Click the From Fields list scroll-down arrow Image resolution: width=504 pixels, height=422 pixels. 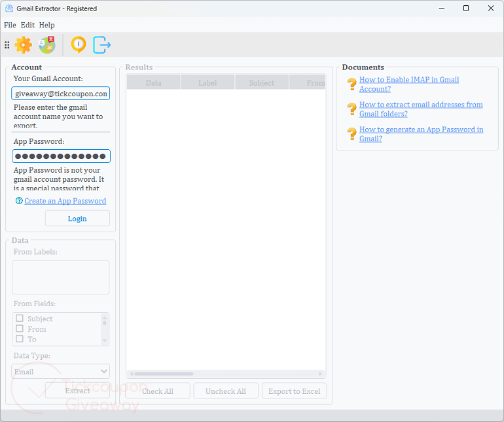pyautogui.click(x=105, y=340)
